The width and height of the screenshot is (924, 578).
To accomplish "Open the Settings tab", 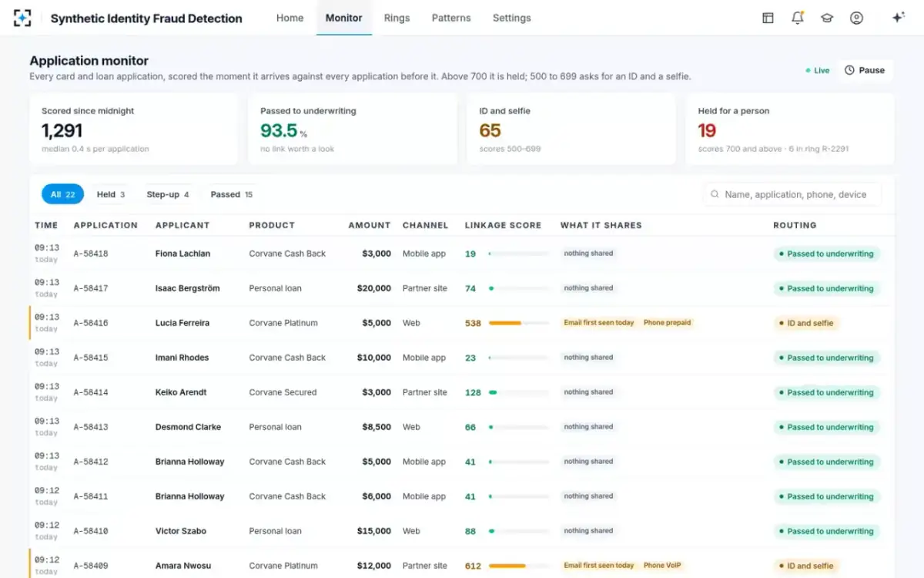I will (x=511, y=18).
